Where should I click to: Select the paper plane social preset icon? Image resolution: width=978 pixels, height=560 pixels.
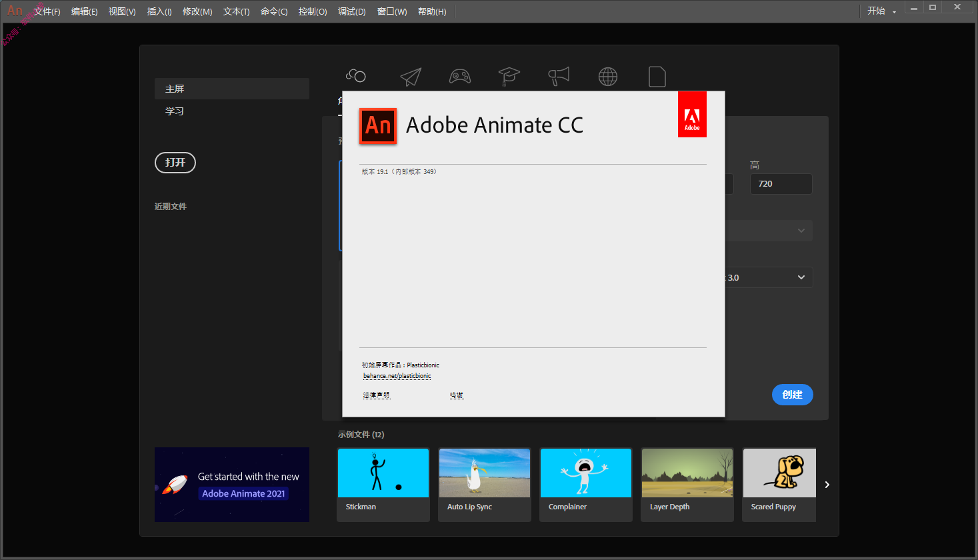click(x=411, y=77)
